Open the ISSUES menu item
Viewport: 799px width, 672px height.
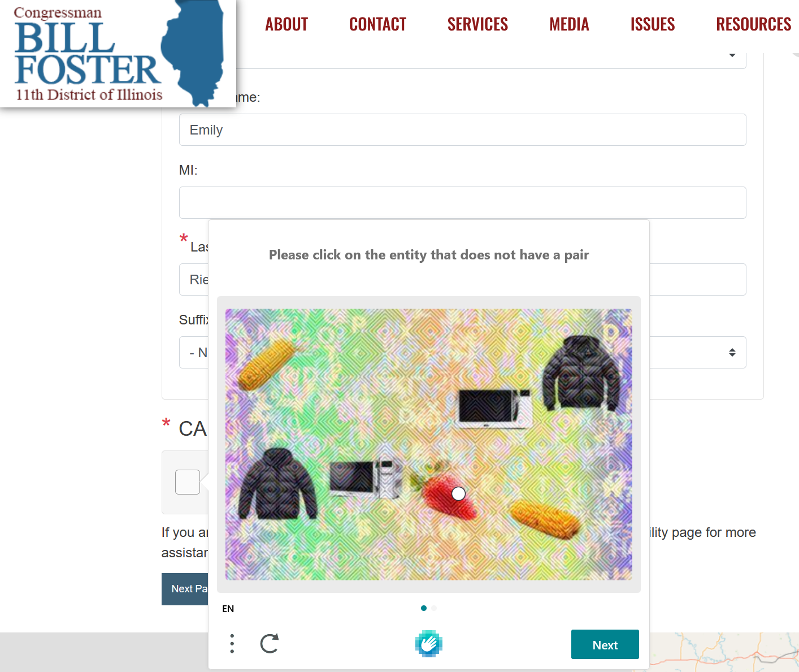pos(653,24)
